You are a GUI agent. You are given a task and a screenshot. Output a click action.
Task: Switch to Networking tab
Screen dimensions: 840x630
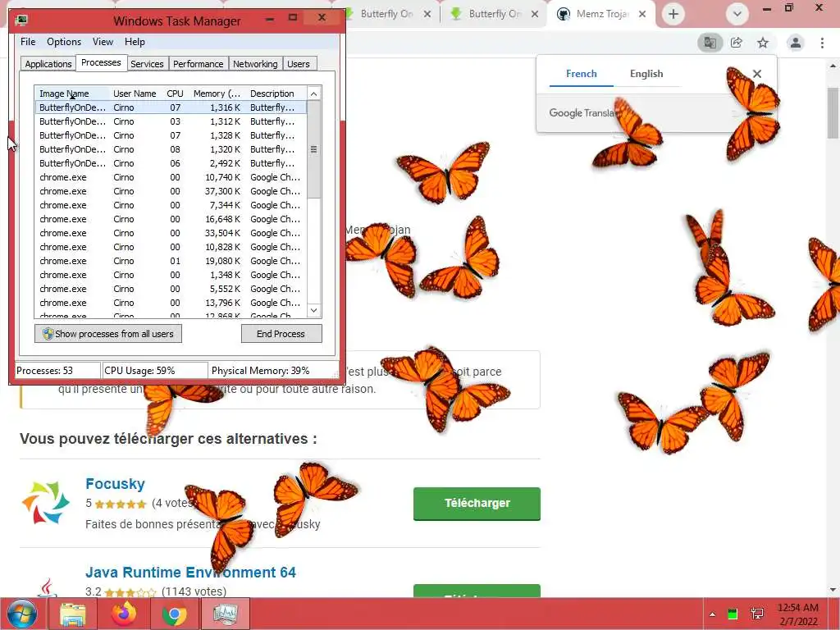[255, 64]
